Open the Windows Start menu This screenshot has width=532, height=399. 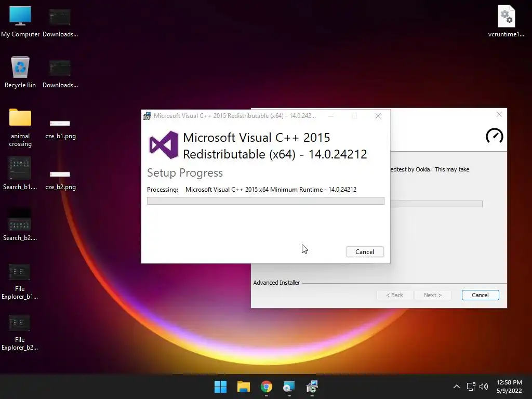[220, 387]
